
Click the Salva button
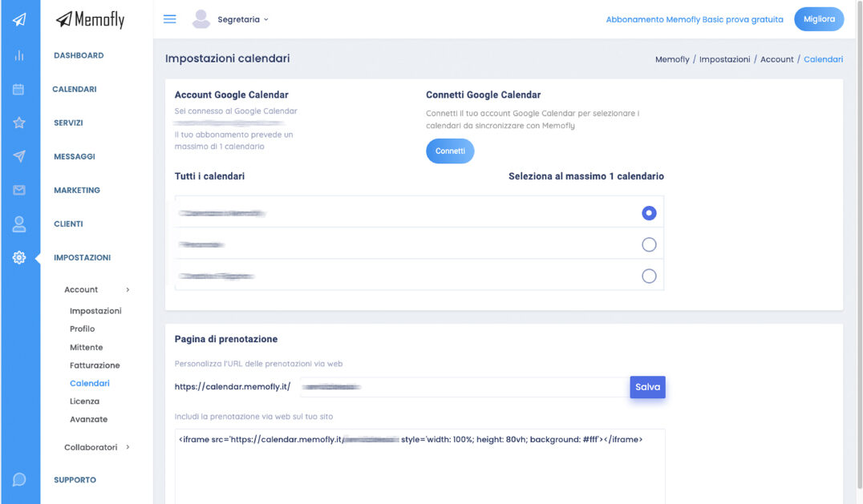pyautogui.click(x=647, y=387)
